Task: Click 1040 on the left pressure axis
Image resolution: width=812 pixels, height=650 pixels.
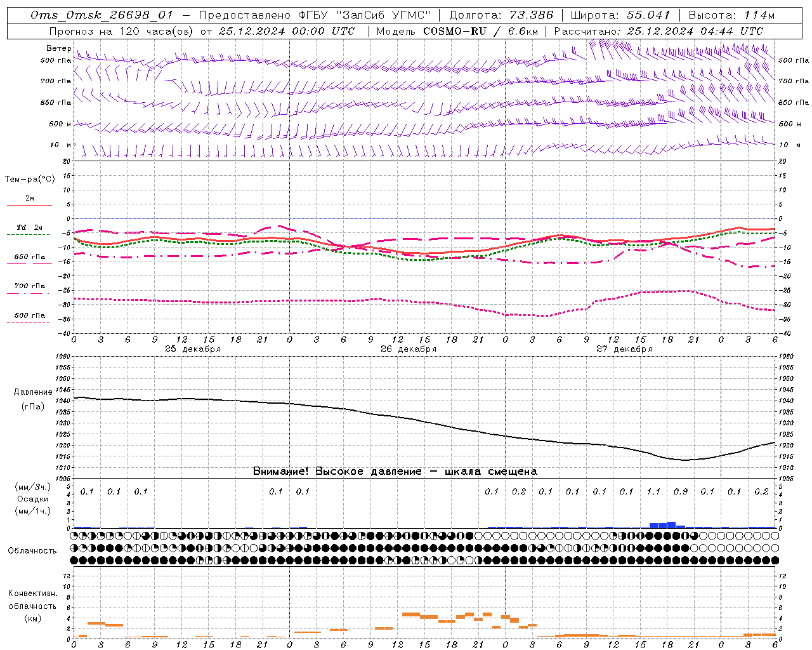Action: (x=63, y=401)
